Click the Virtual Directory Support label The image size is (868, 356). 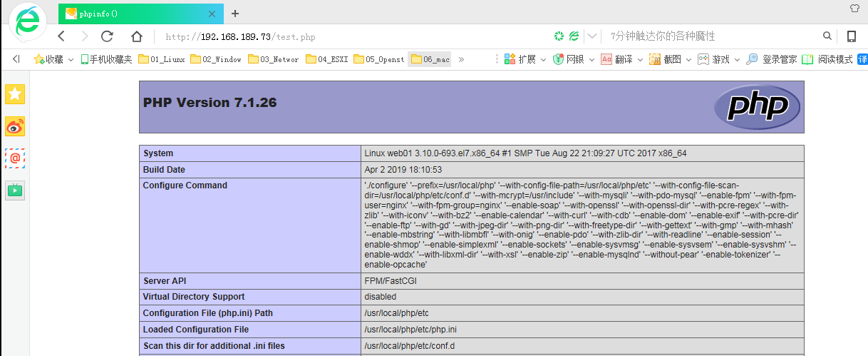(x=194, y=297)
